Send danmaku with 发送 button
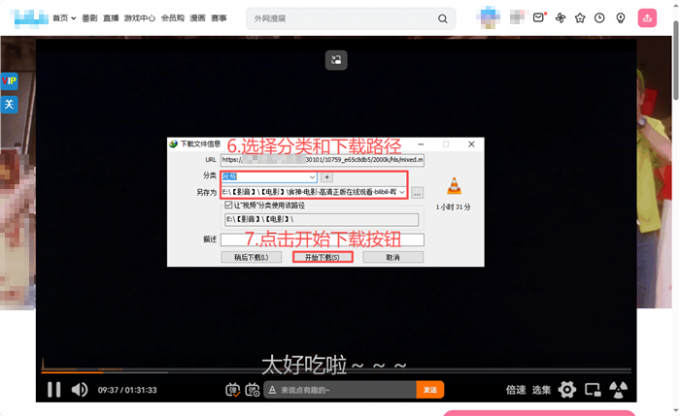680x416 pixels. (430, 390)
